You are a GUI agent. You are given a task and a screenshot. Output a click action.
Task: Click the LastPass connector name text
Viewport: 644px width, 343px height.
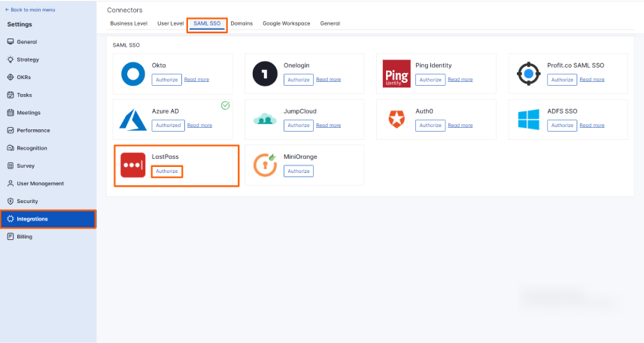[x=165, y=156]
